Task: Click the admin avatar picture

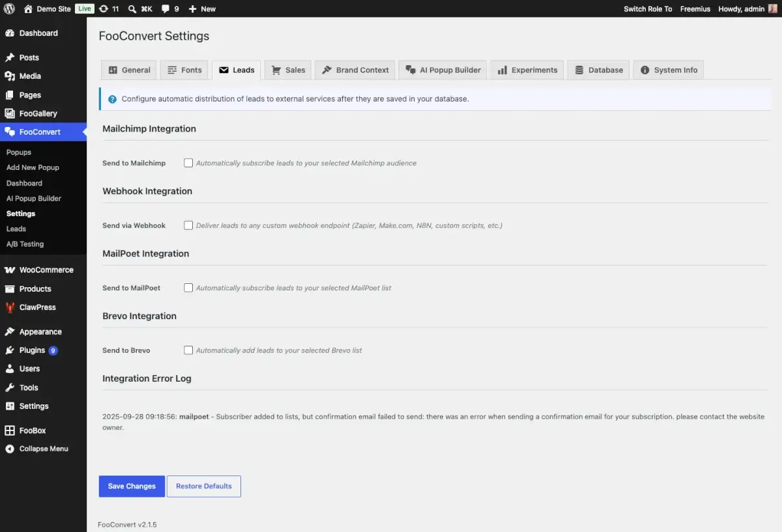Action: pos(773,8)
